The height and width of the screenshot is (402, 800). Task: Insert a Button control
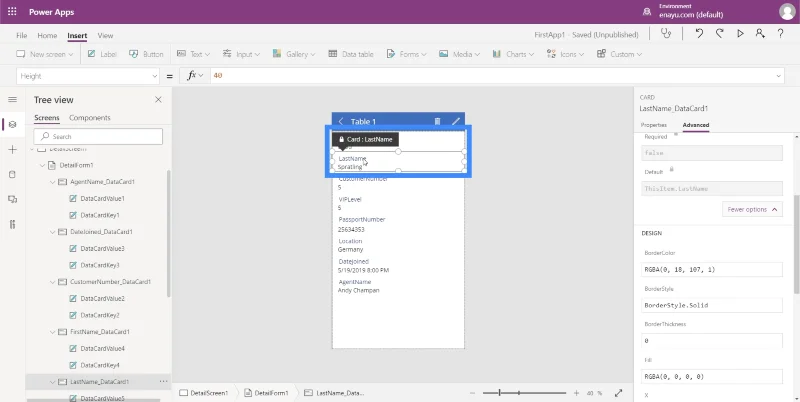pos(146,54)
